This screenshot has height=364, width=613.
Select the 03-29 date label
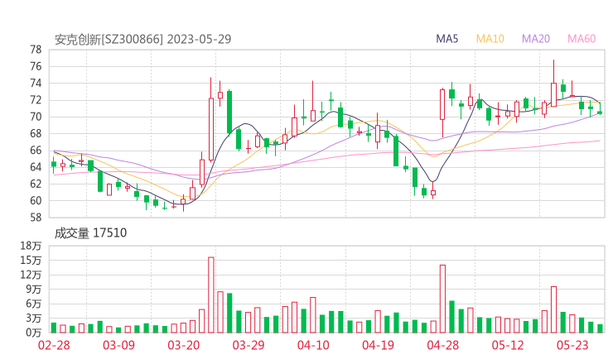[x=249, y=345]
